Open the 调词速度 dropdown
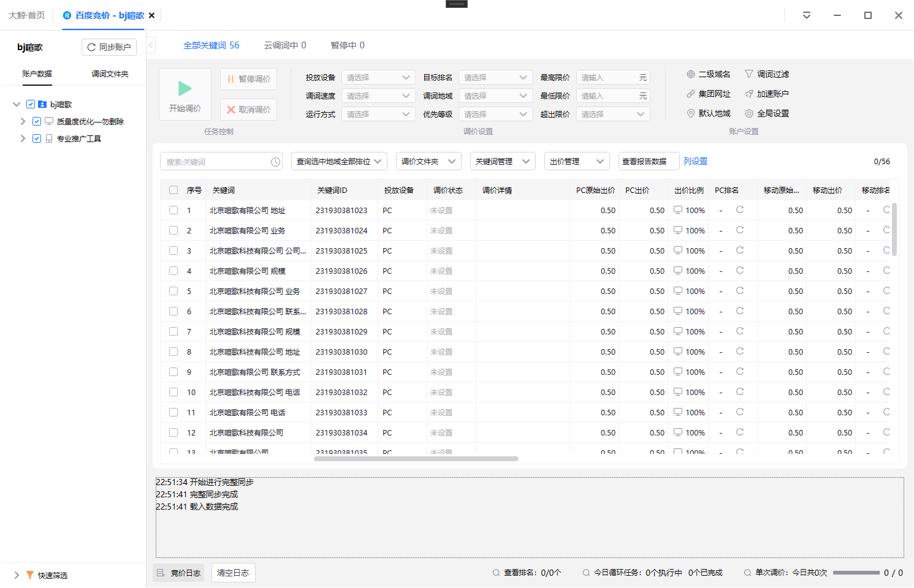This screenshot has height=588, width=914. click(378, 96)
